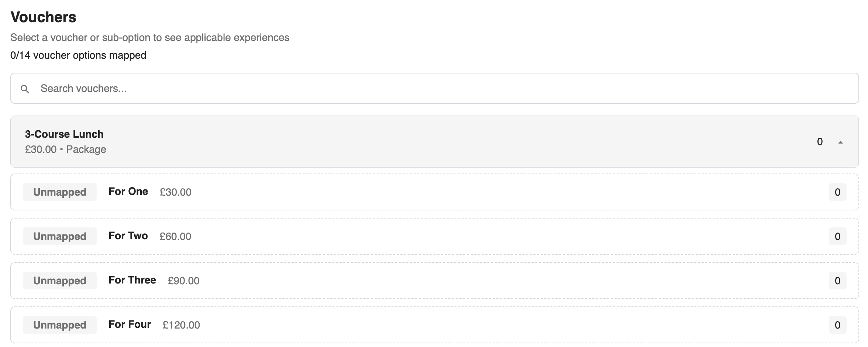Screen dimensions: 868x347
Task: Select the For Two £60.00 sub-option
Action: (434, 236)
